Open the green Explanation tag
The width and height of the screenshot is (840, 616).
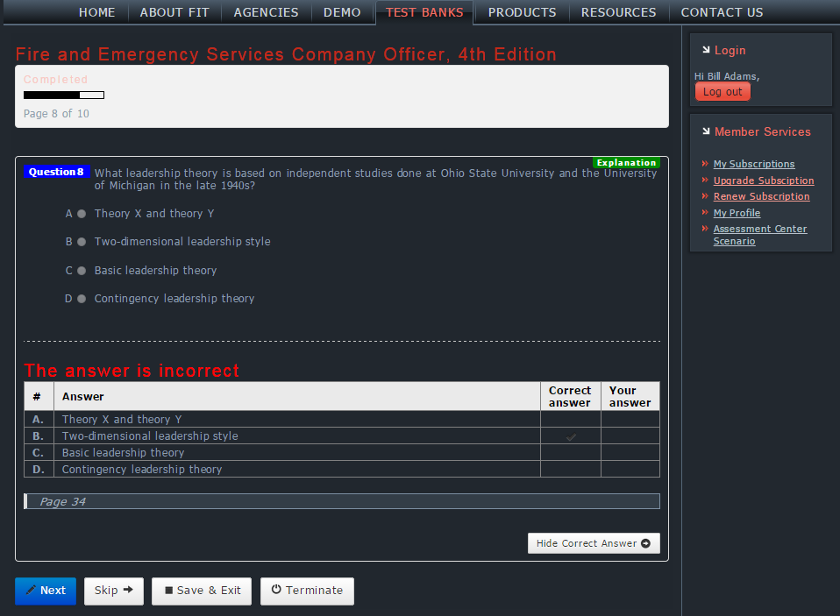coord(626,163)
